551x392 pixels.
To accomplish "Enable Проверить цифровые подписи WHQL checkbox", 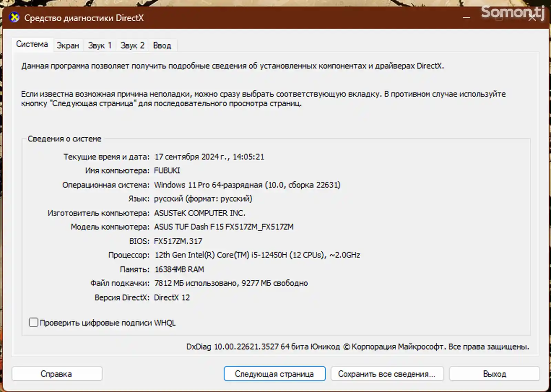I will point(33,322).
